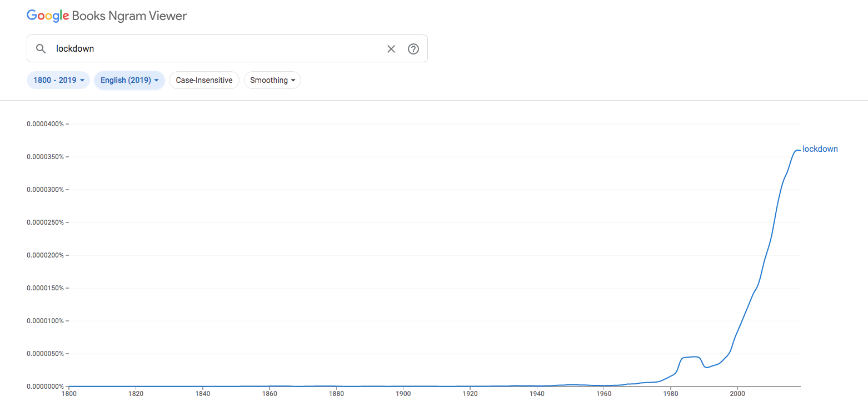The width and height of the screenshot is (868, 406).
Task: Click the 1940 year label on x-axis
Action: (x=537, y=394)
